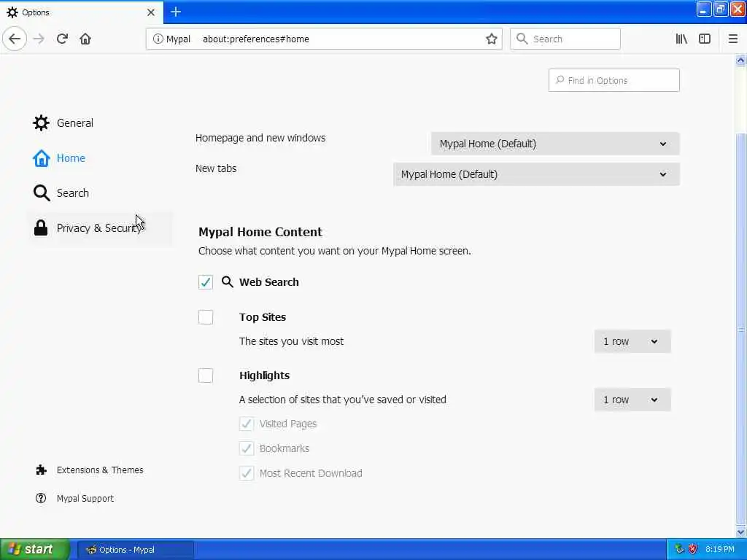747x560 pixels.
Task: Change the Top Sites row count dropdown
Action: [632, 341]
